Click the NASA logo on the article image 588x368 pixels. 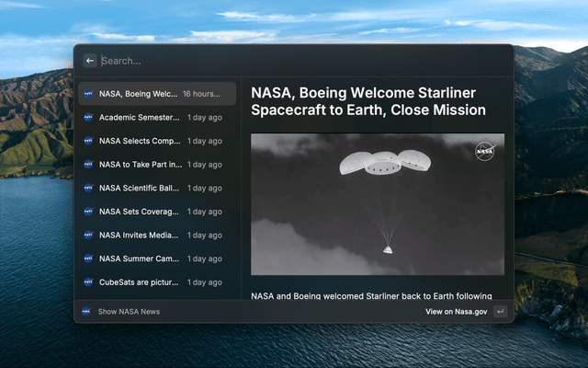484,152
